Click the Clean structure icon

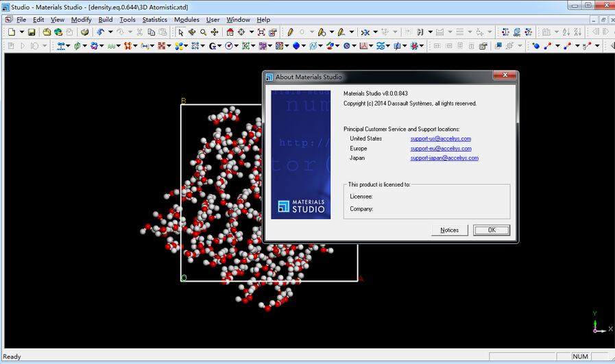tap(365, 32)
